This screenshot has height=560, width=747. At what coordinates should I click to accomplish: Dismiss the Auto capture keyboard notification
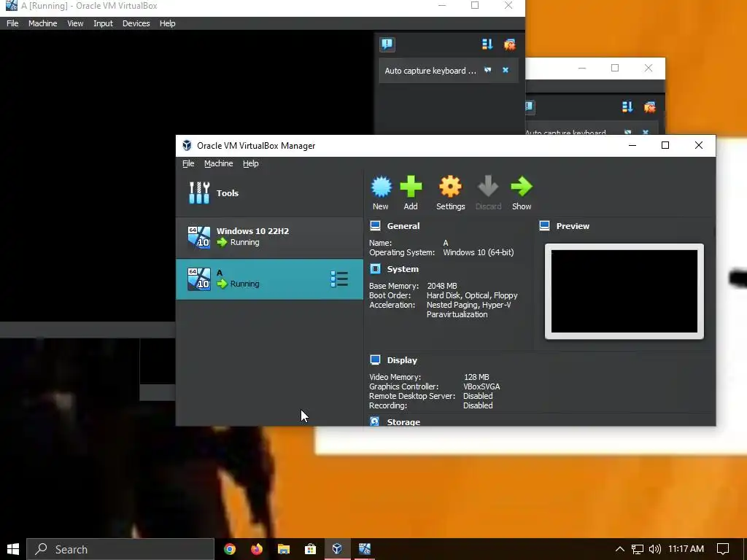(x=506, y=70)
